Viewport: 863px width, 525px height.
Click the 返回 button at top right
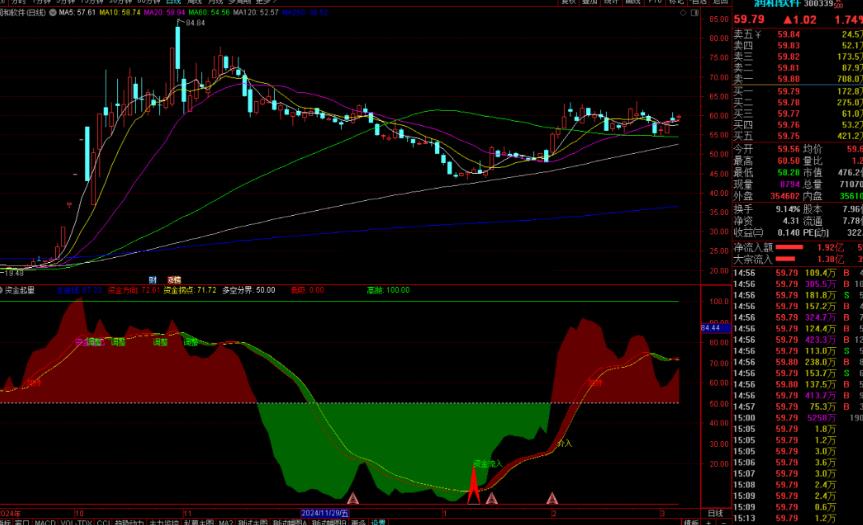pos(720,2)
